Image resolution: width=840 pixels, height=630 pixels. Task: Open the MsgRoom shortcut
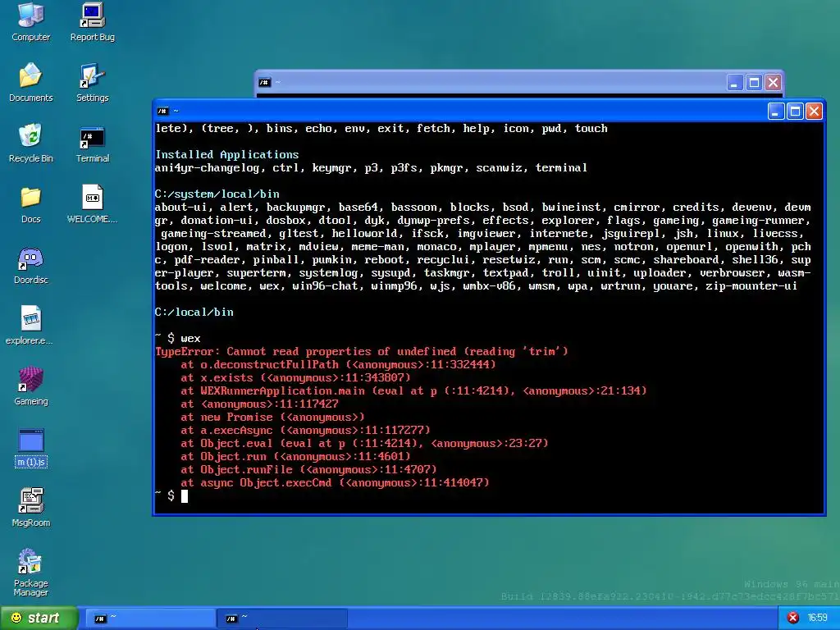[x=30, y=507]
